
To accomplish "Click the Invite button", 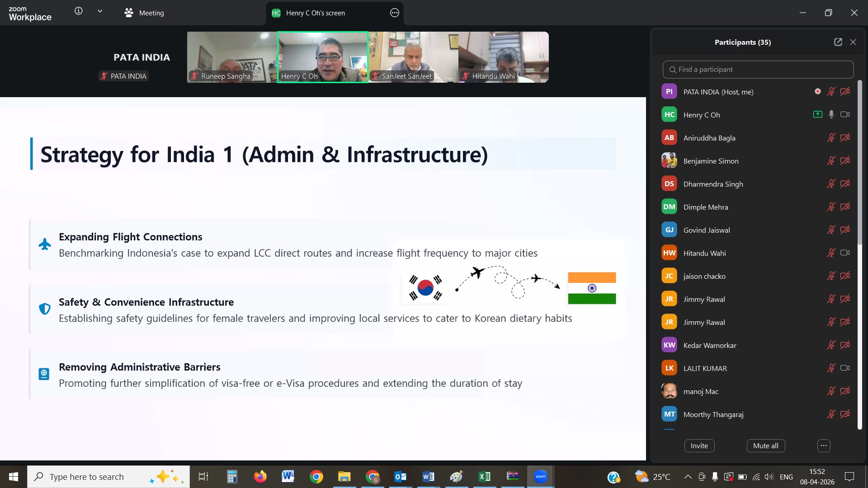I will pos(699,446).
